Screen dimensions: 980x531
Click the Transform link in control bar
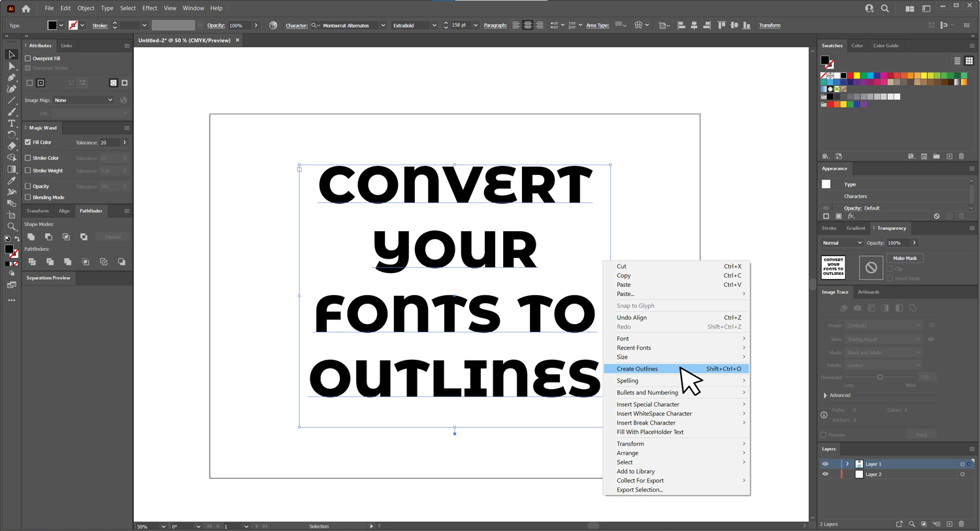769,25
